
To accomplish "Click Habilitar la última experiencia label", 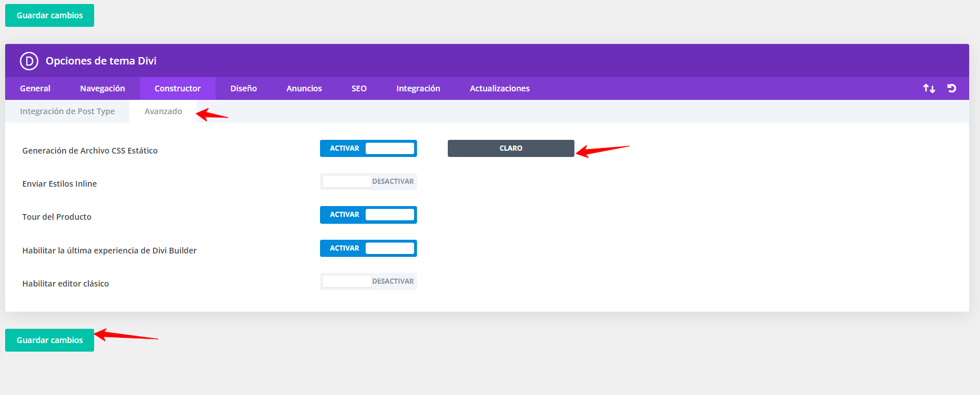I will pos(110,251).
